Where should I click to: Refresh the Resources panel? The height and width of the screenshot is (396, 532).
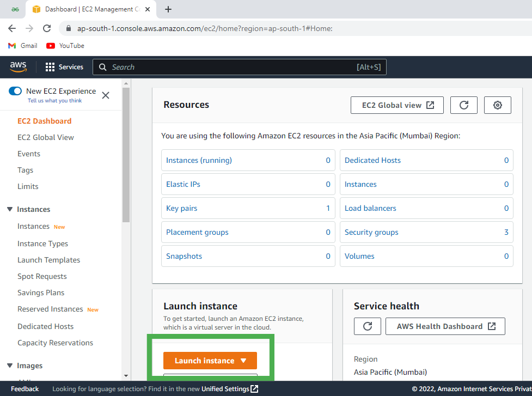pos(463,105)
